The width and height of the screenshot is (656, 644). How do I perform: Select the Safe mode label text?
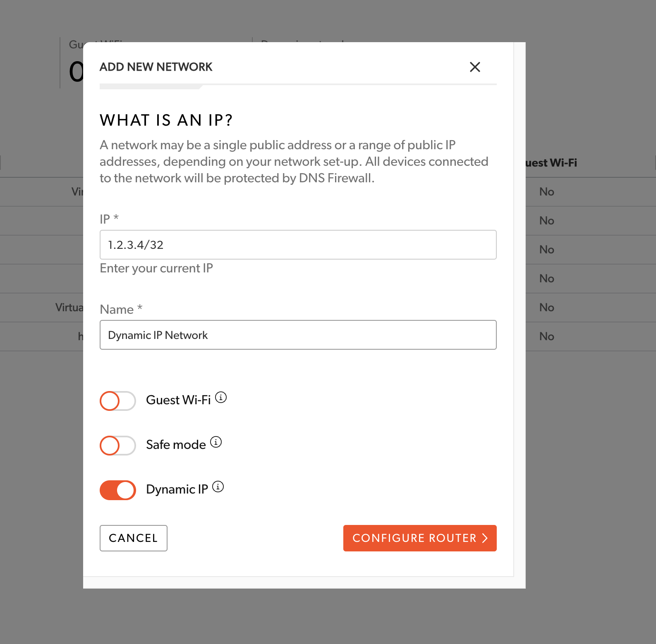(176, 445)
